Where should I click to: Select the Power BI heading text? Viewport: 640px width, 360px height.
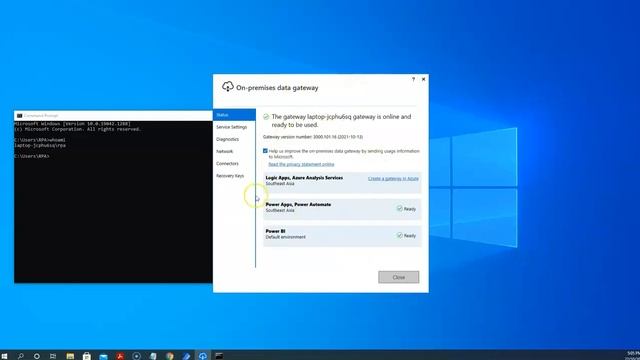(276, 231)
